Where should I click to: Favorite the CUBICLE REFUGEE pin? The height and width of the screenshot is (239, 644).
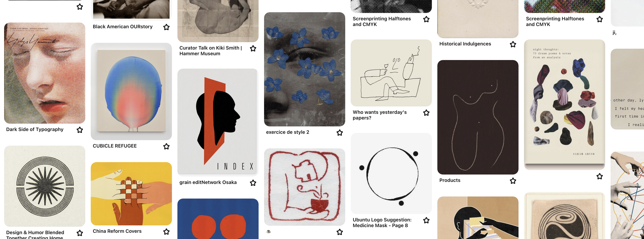tap(166, 146)
